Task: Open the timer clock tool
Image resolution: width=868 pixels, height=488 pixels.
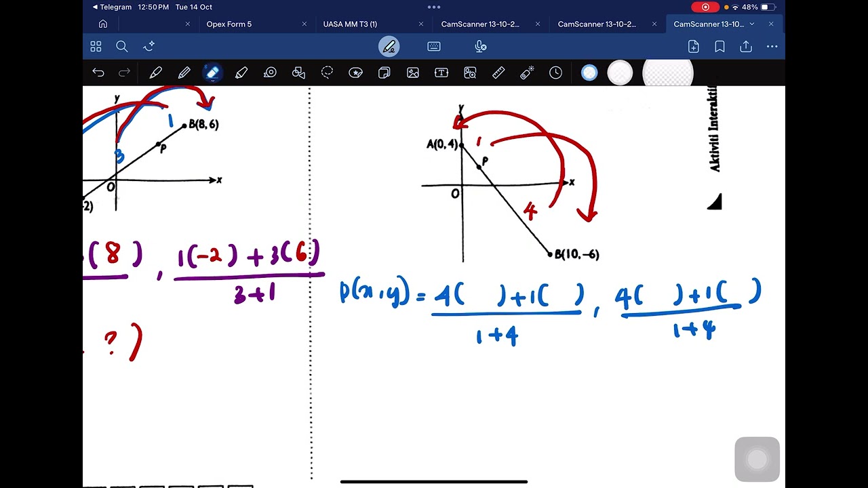Action: point(555,73)
